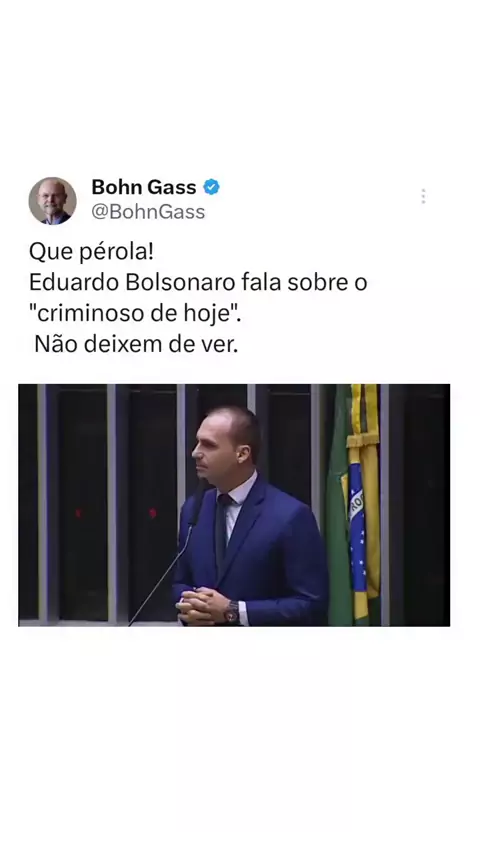Click the "Eduardo Bolsonaro fala sobre o" line
The width and height of the screenshot is (480, 854).
coord(198,283)
